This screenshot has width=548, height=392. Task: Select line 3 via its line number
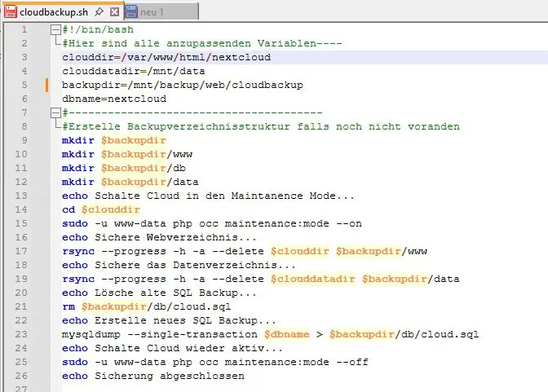24,57
